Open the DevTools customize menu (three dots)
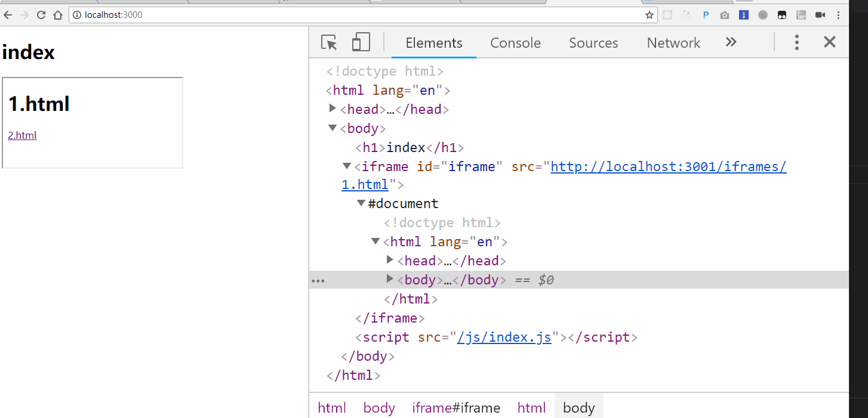The height and width of the screenshot is (418, 868). [797, 42]
